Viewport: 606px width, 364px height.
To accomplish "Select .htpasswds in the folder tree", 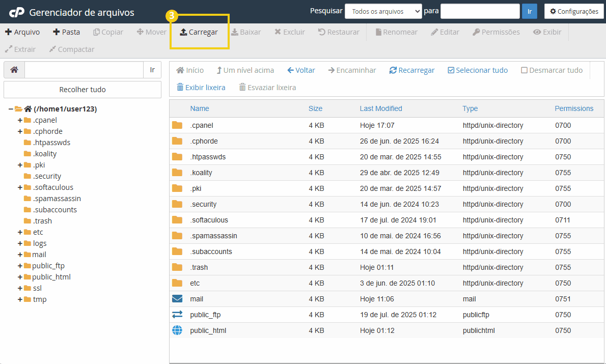I will coord(51,143).
